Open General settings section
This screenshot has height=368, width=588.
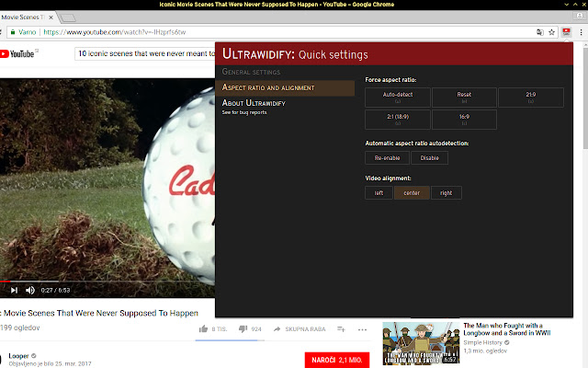point(251,72)
